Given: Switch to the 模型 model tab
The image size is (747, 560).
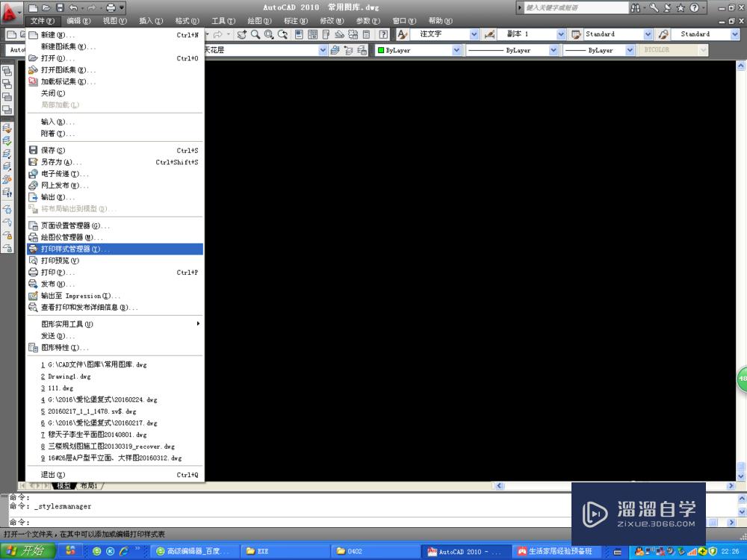Looking at the screenshot, I should (64, 486).
